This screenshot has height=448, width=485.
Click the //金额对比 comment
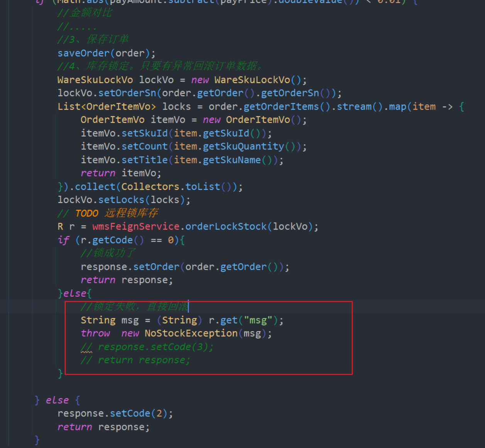pos(84,13)
